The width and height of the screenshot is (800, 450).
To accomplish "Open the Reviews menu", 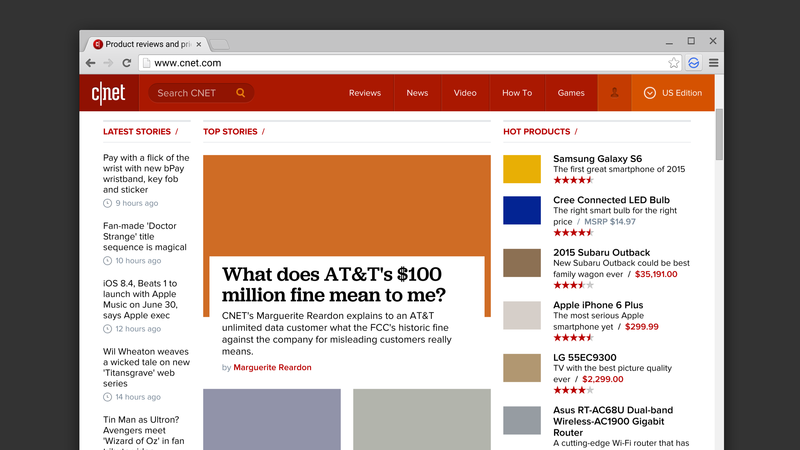I will tap(365, 93).
